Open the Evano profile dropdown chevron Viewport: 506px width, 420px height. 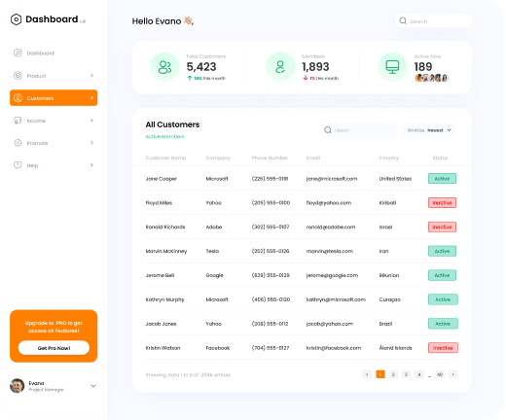click(93, 386)
